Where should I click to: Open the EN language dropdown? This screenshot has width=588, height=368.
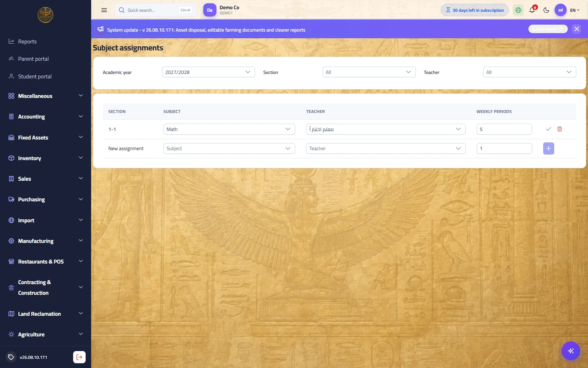point(575,10)
